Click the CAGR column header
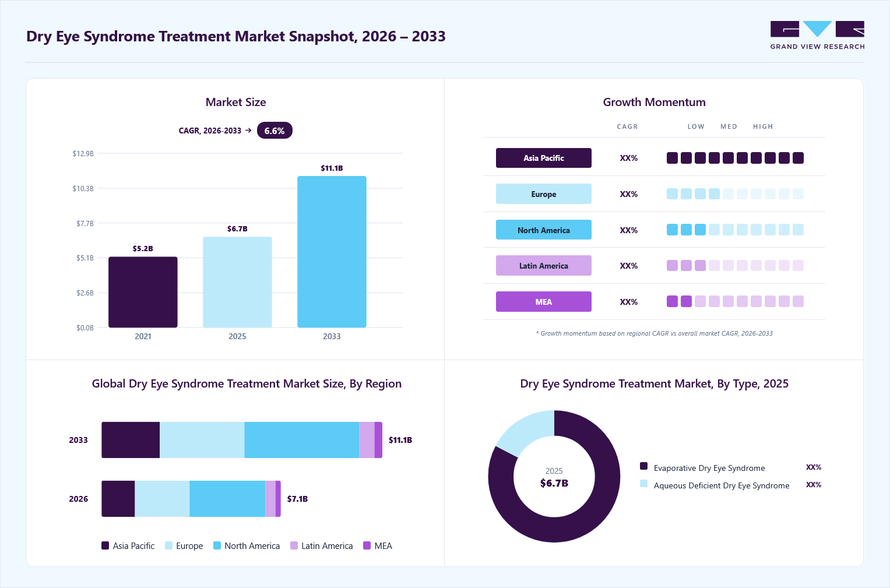 point(627,126)
